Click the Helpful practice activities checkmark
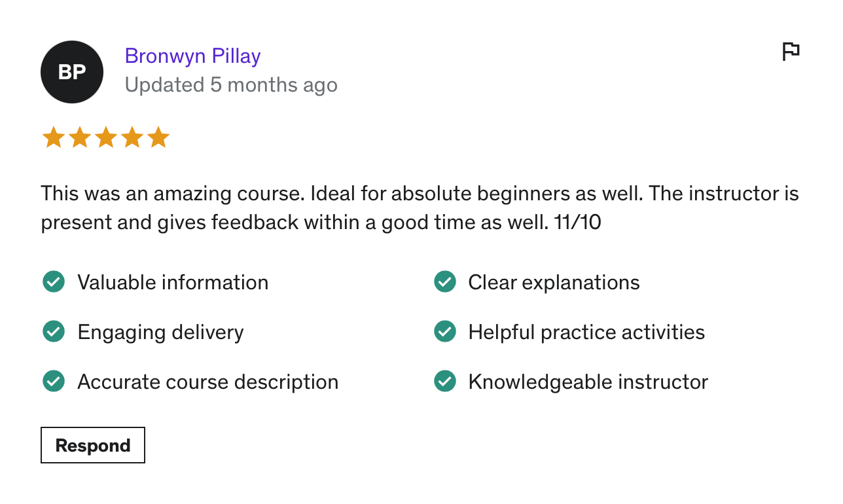This screenshot has width=843, height=504. pos(445,332)
